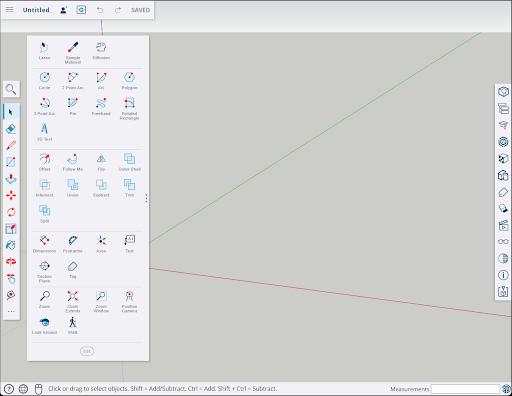Click the Measurements input field
Image resolution: width=512 pixels, height=396 pixels.
[465, 389]
